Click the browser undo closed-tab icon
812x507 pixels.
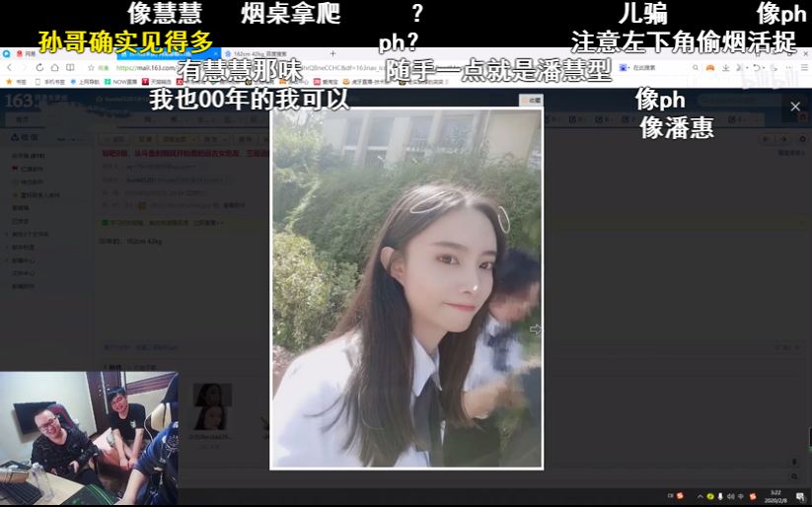(x=757, y=68)
